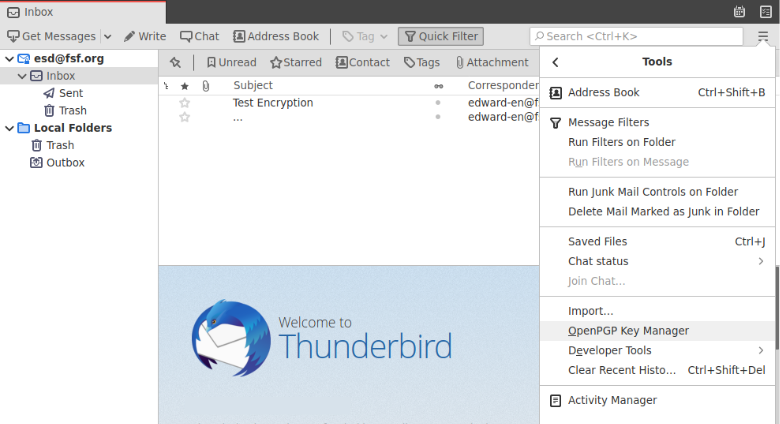The image size is (780, 424).
Task: Open OpenPGP Key Manager
Action: coord(657,331)
